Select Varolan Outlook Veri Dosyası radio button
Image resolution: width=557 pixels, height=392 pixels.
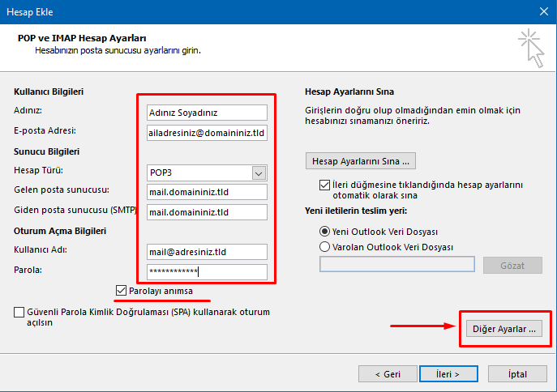point(324,247)
